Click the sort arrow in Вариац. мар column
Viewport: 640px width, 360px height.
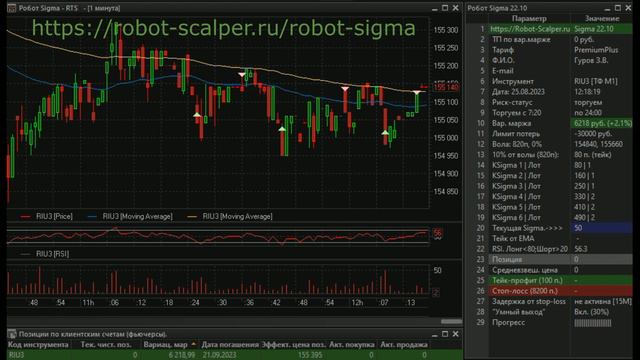[193, 344]
